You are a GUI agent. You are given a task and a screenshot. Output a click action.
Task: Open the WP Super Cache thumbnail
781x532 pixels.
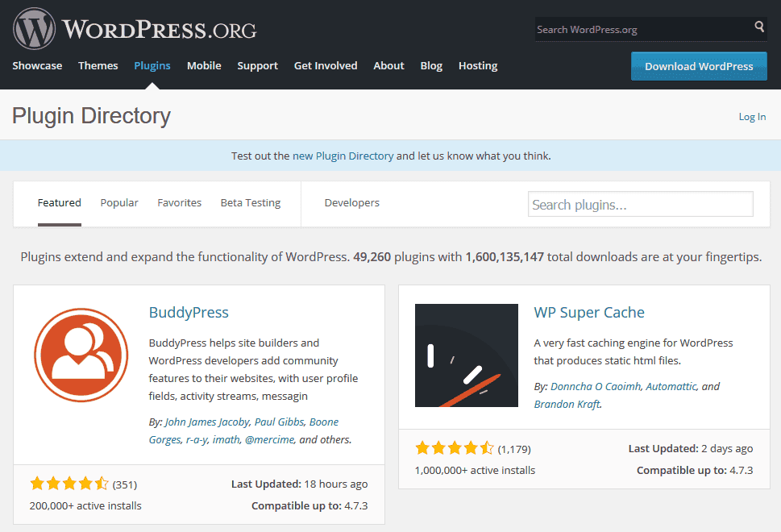(466, 355)
